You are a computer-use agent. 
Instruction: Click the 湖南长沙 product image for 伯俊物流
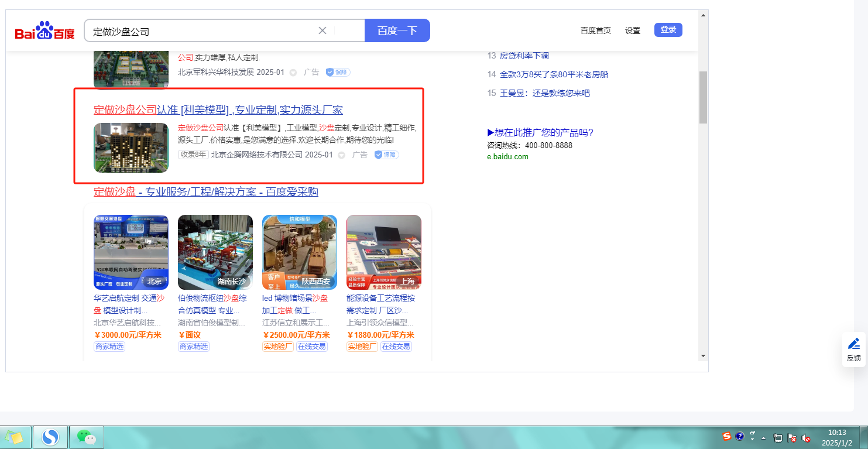pos(215,252)
